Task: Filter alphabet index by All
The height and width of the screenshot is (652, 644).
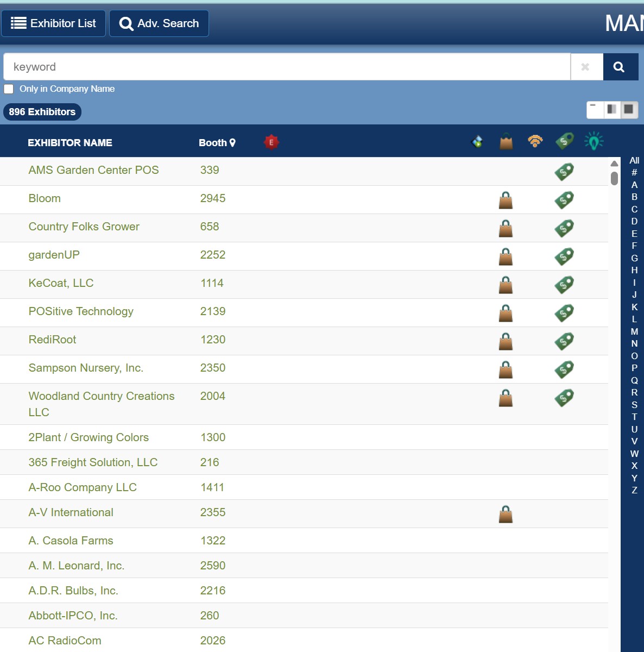Action: [634, 160]
